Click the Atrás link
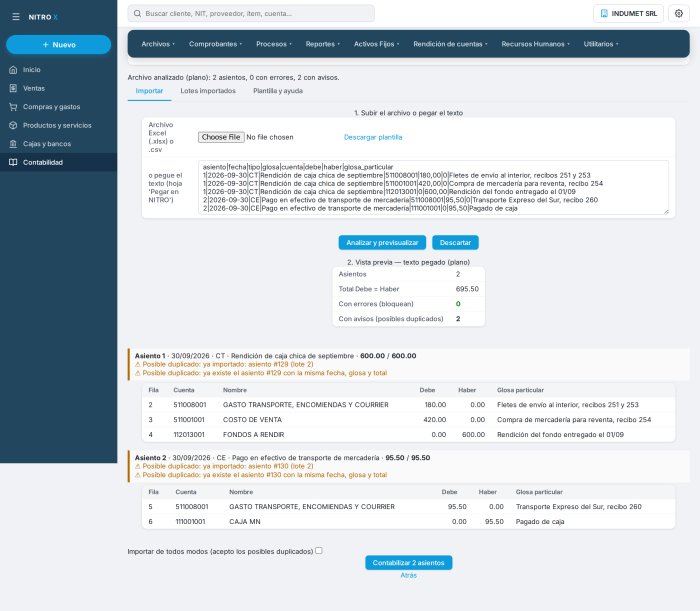Viewport: 700px width, 611px height. (x=408, y=576)
